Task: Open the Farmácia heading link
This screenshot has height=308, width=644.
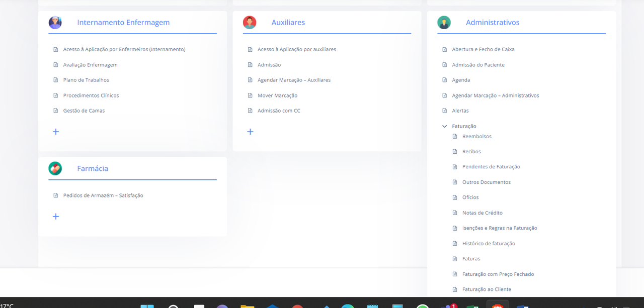Action: [93, 168]
